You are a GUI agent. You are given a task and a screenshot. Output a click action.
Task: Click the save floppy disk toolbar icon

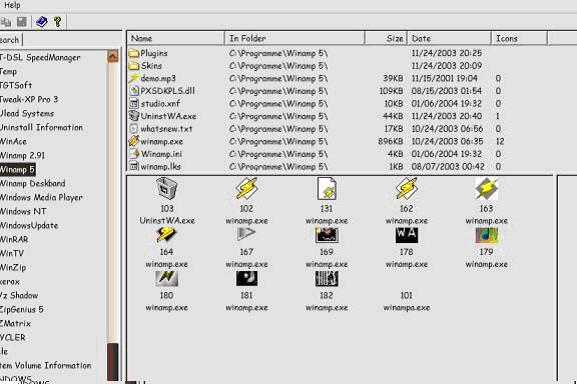[22, 22]
